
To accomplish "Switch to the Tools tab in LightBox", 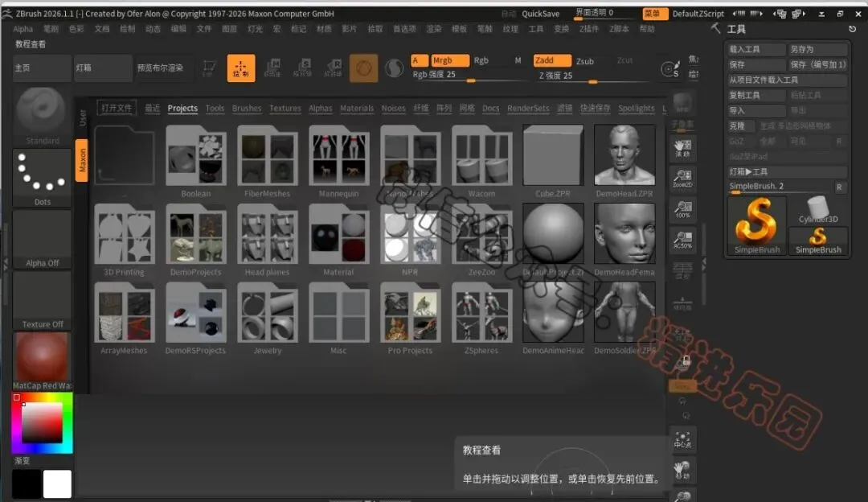I will 215,108.
